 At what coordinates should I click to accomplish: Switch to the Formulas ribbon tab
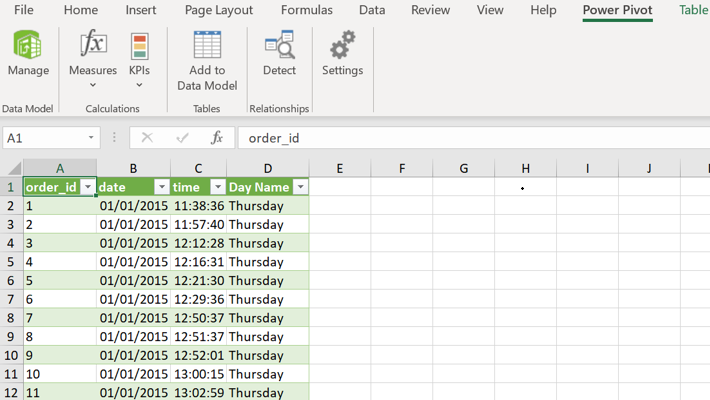tap(307, 10)
